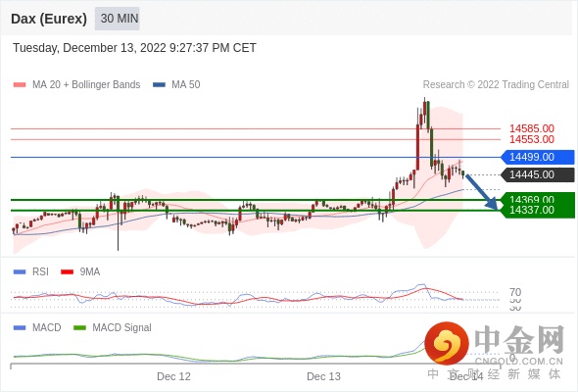The image size is (578, 392).
Task: Click the black 14445.00 current price tag
Action: coord(538,174)
